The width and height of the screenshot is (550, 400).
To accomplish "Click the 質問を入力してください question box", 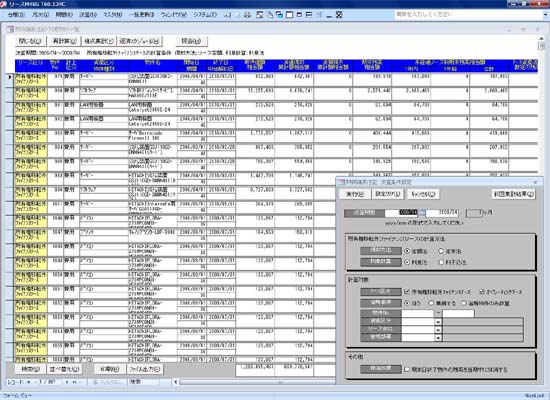I will (469, 15).
